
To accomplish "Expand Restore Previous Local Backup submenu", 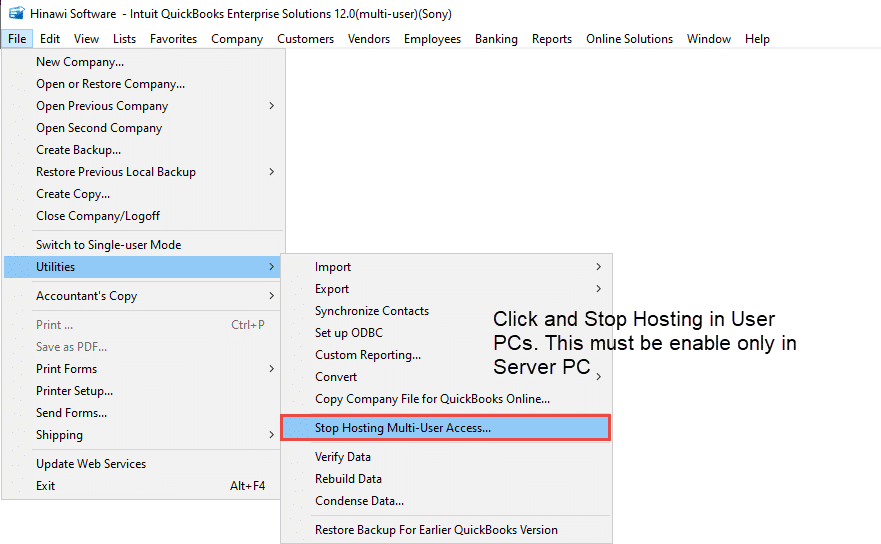I will [143, 171].
